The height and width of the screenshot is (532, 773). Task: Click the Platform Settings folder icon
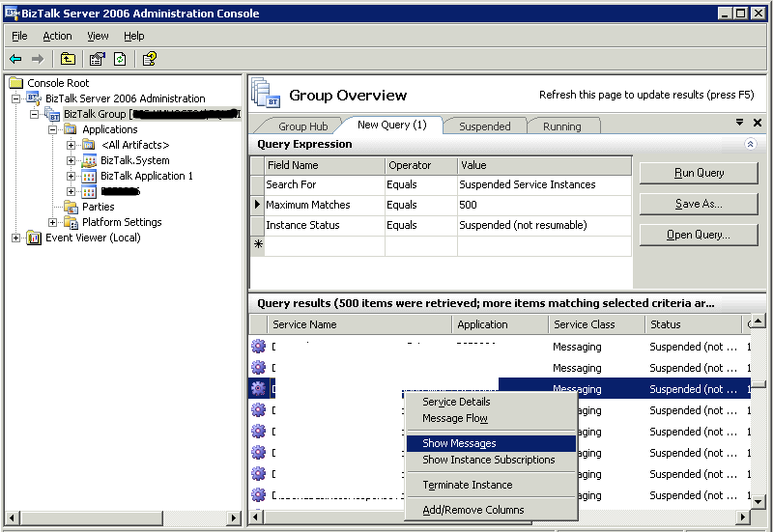click(x=71, y=222)
